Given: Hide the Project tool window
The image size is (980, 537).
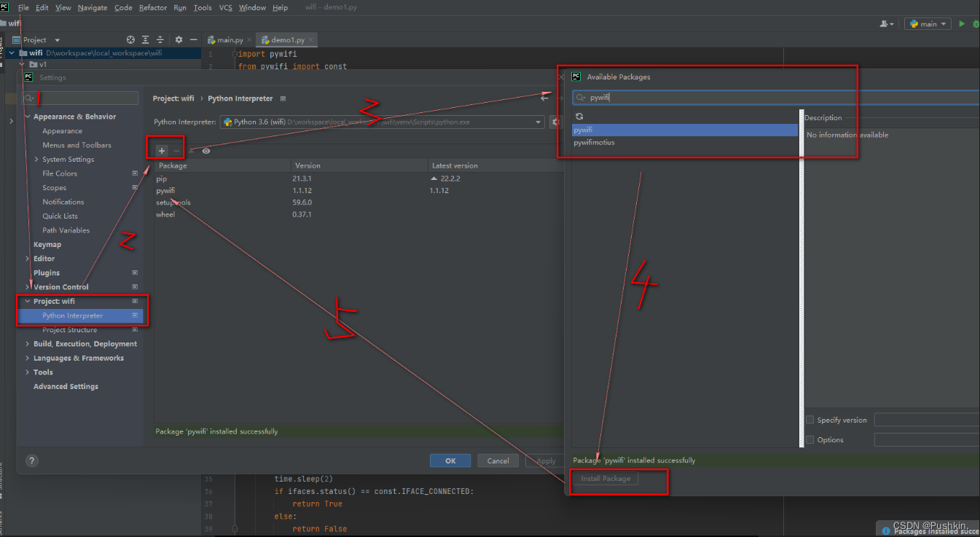Looking at the screenshot, I should point(193,40).
